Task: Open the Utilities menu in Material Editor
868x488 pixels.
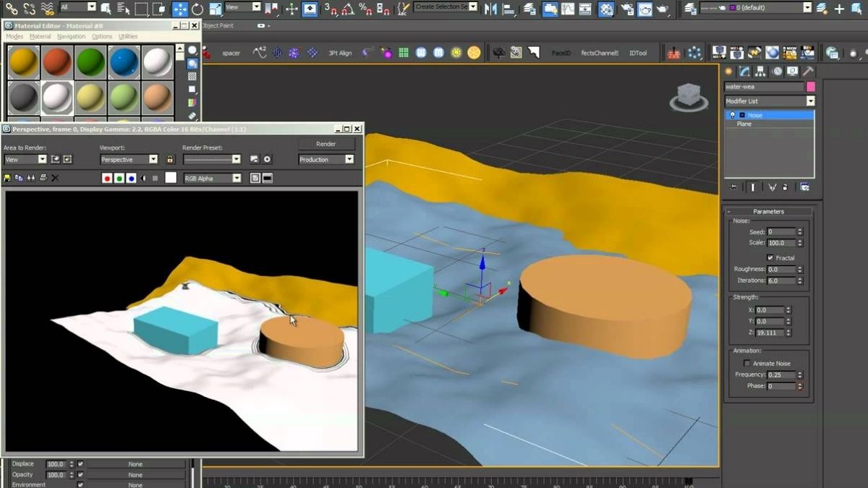Action: tap(128, 36)
